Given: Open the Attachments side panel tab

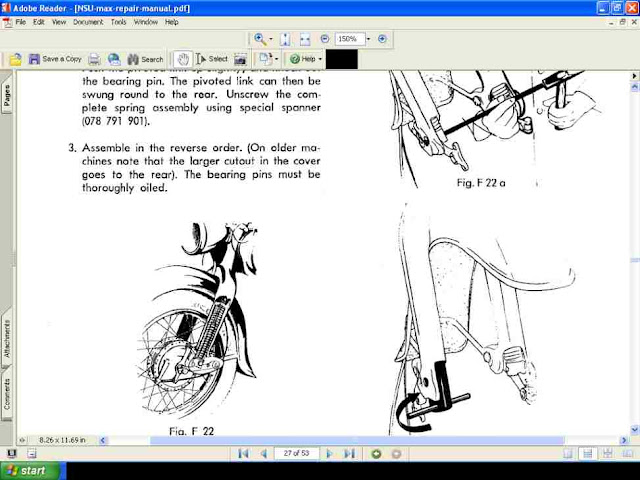Looking at the screenshot, I should [7, 338].
